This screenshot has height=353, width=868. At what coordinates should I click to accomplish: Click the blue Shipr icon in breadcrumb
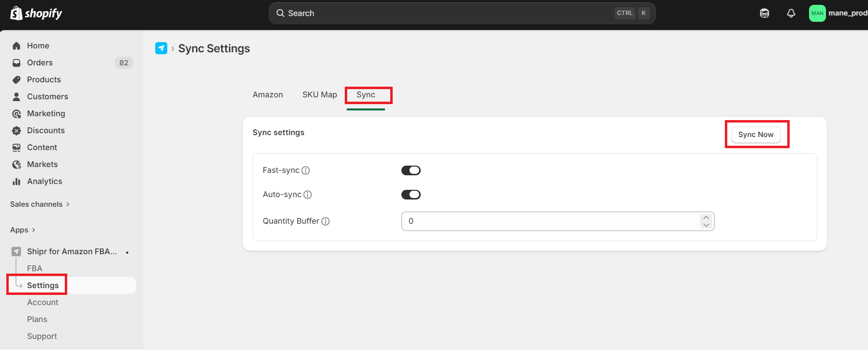pos(161,48)
